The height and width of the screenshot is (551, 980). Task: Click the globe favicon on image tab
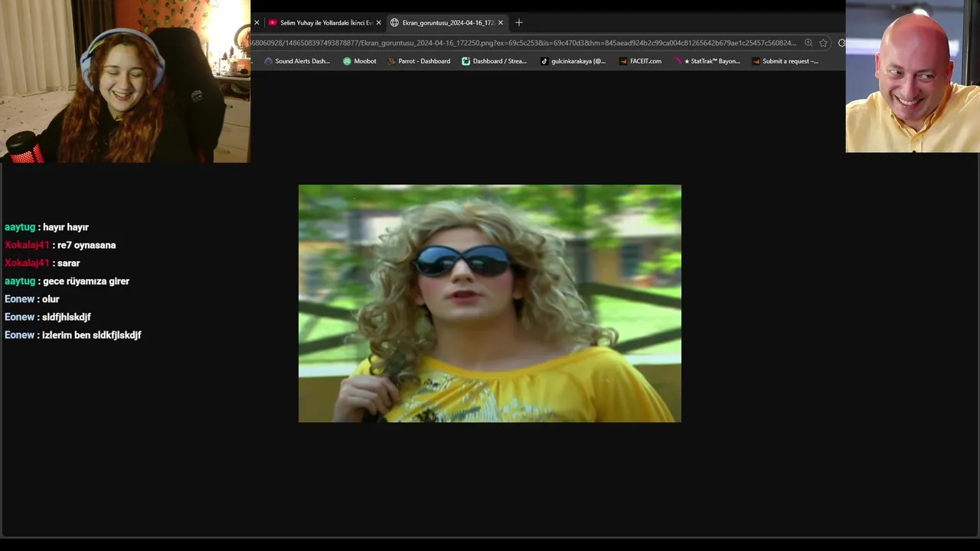[394, 23]
